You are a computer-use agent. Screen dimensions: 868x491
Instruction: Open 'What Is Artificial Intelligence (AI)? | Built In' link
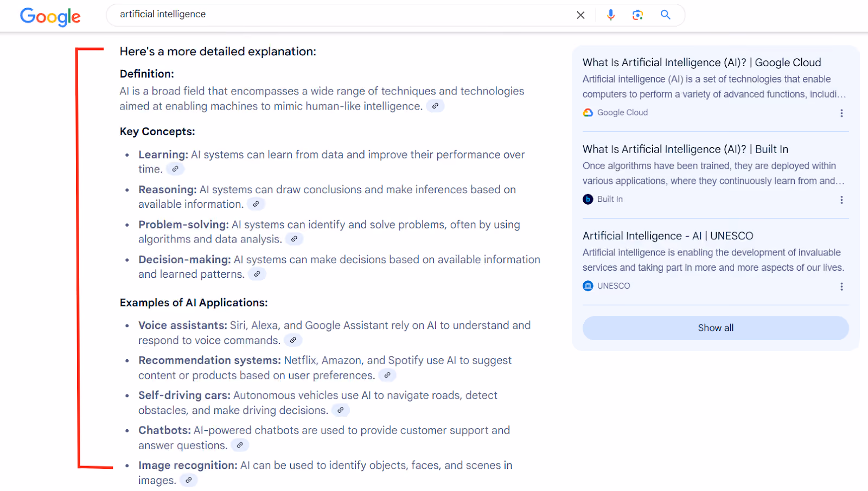tap(686, 149)
